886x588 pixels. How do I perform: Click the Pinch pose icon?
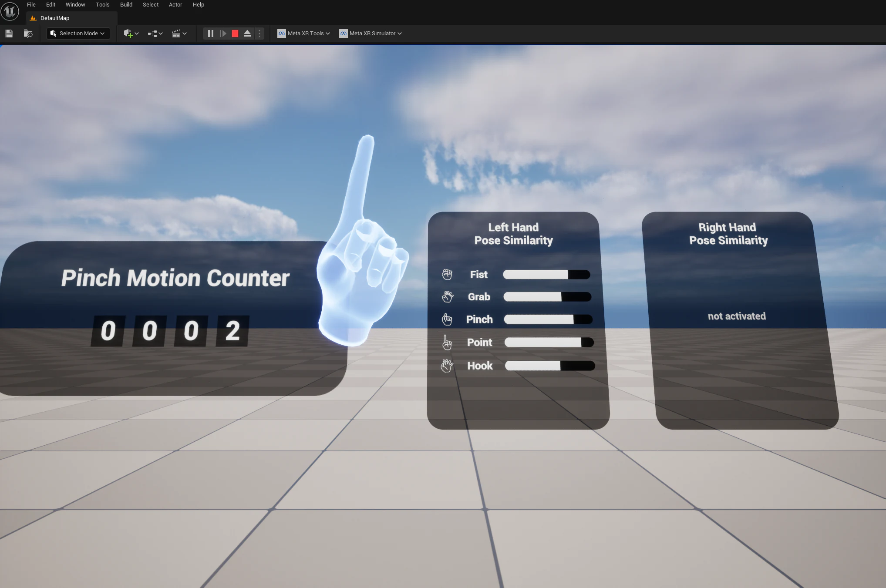(447, 319)
